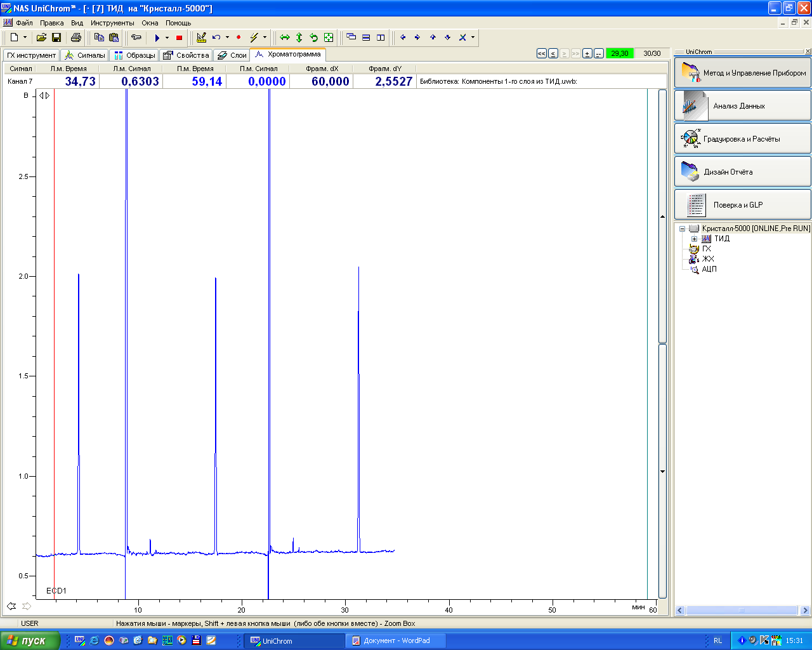Click the blue left arrow toolbar icon
Image resolution: width=812 pixels, height=650 pixels.
click(x=403, y=37)
